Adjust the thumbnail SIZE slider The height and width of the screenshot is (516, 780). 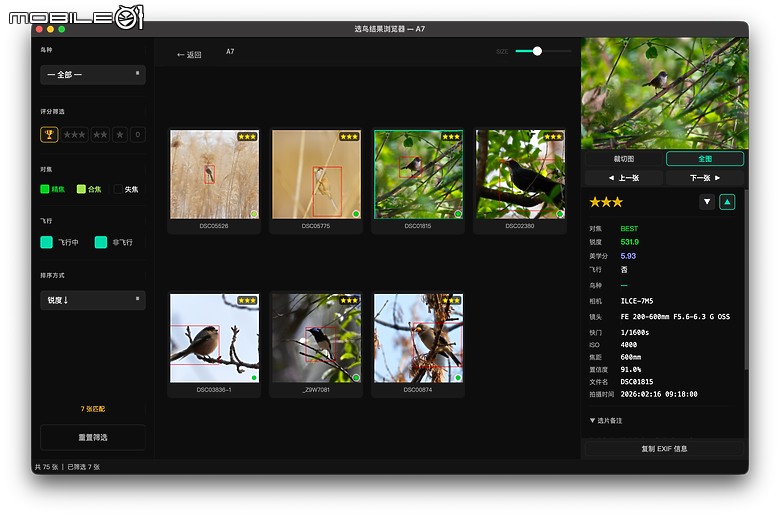tap(543, 51)
